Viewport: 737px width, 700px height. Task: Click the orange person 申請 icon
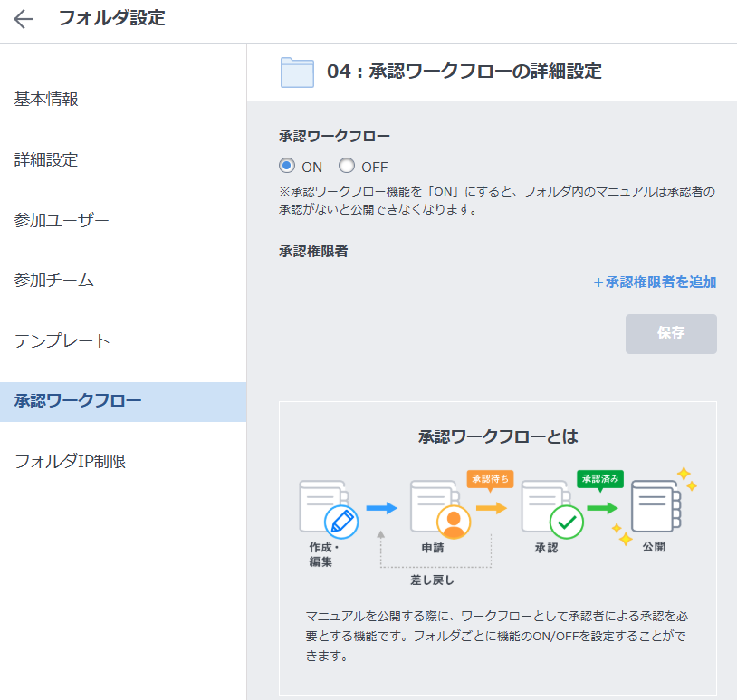pos(453,523)
